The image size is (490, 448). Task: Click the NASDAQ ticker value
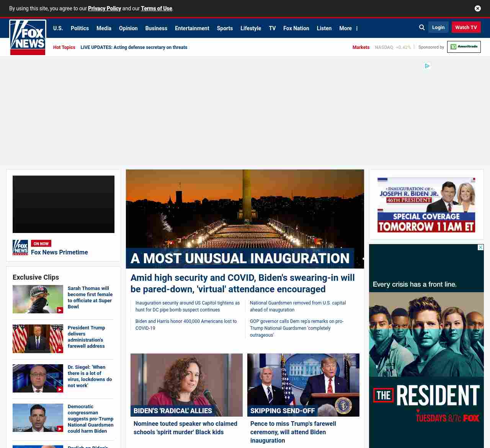click(x=393, y=47)
